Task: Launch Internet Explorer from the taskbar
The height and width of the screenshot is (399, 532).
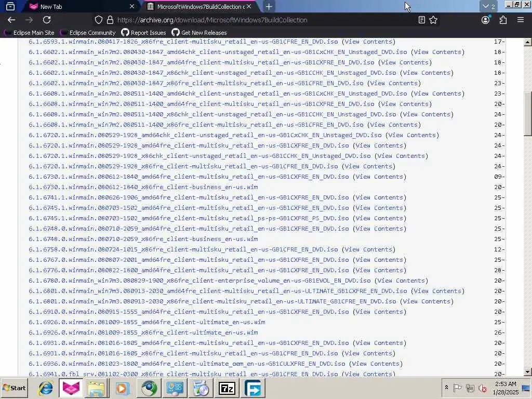Action: click(45, 388)
